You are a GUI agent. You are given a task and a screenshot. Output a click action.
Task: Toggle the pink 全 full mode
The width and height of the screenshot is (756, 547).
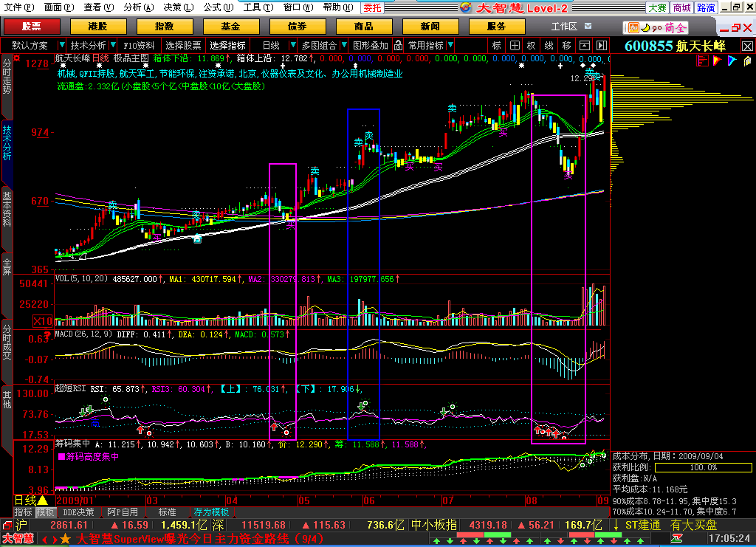681,28
